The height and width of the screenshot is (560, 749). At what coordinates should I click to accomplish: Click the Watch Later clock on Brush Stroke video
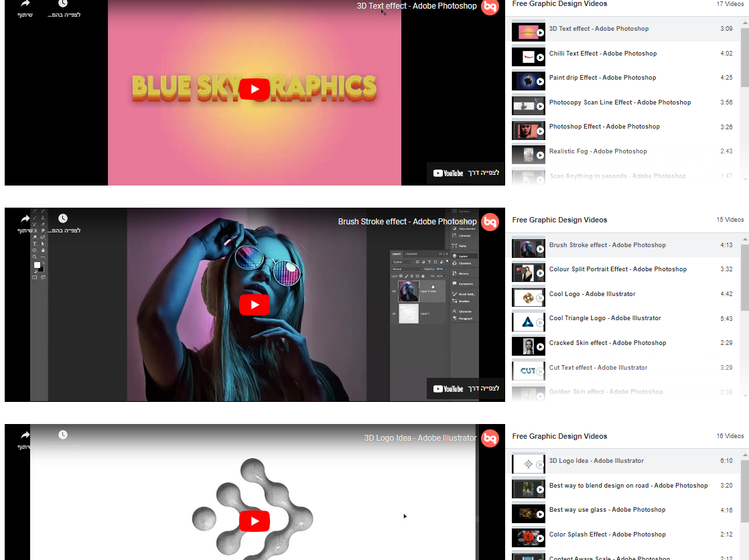pos(62,218)
